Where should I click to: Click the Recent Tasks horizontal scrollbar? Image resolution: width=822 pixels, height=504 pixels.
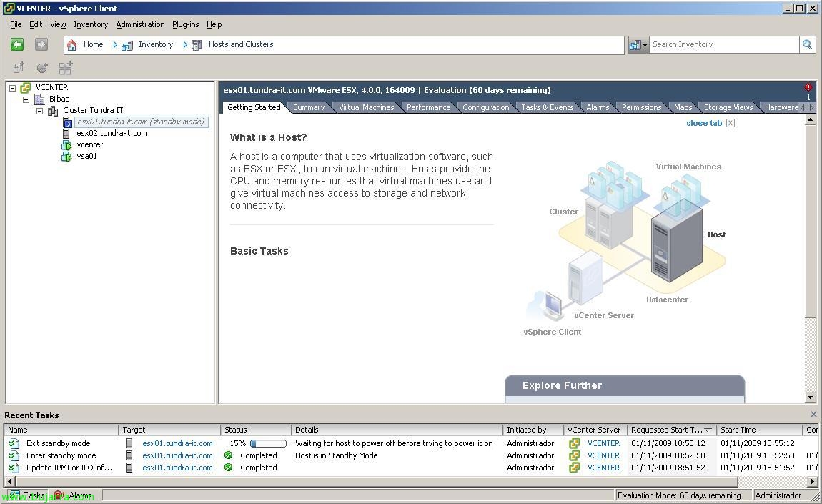pyautogui.click(x=377, y=481)
